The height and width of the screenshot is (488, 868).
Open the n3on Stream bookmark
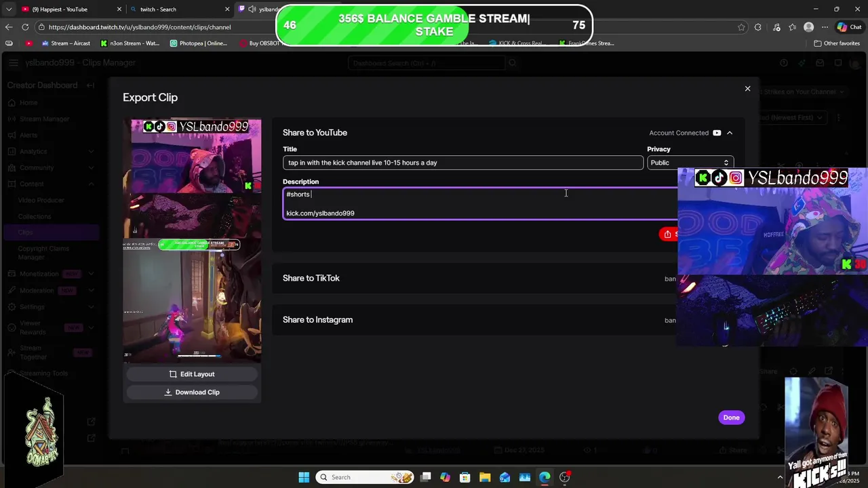130,43
